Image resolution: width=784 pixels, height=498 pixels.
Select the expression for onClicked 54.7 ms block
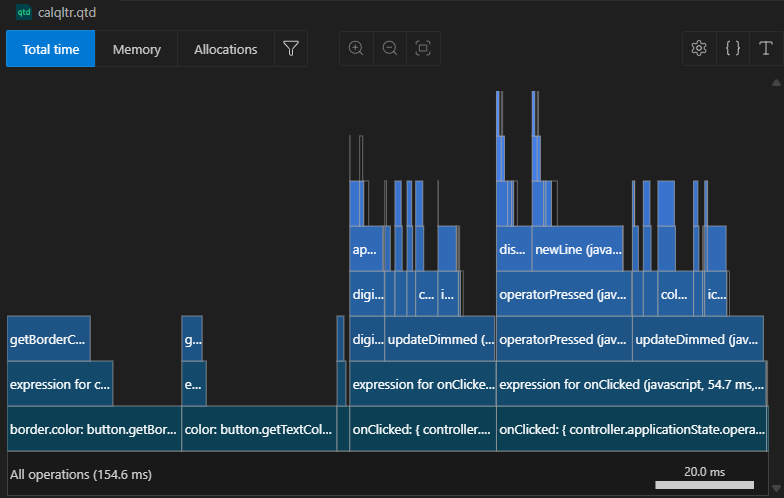[x=631, y=384]
